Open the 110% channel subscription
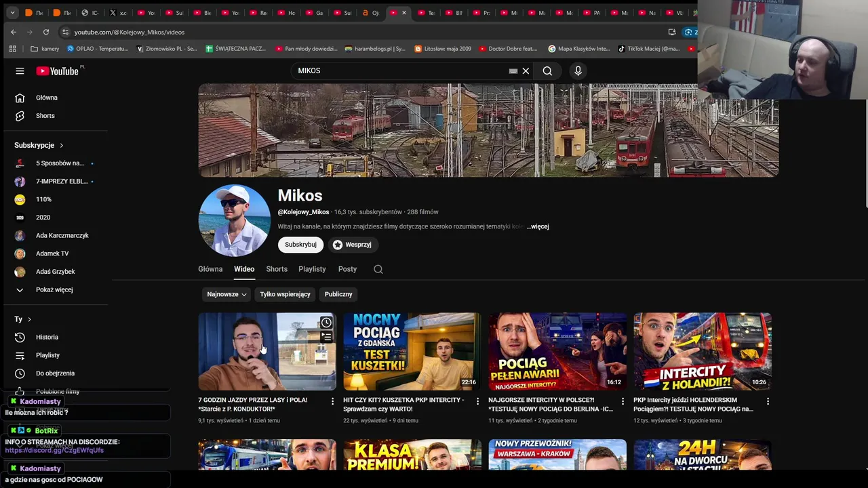The image size is (868, 488). click(x=56, y=199)
